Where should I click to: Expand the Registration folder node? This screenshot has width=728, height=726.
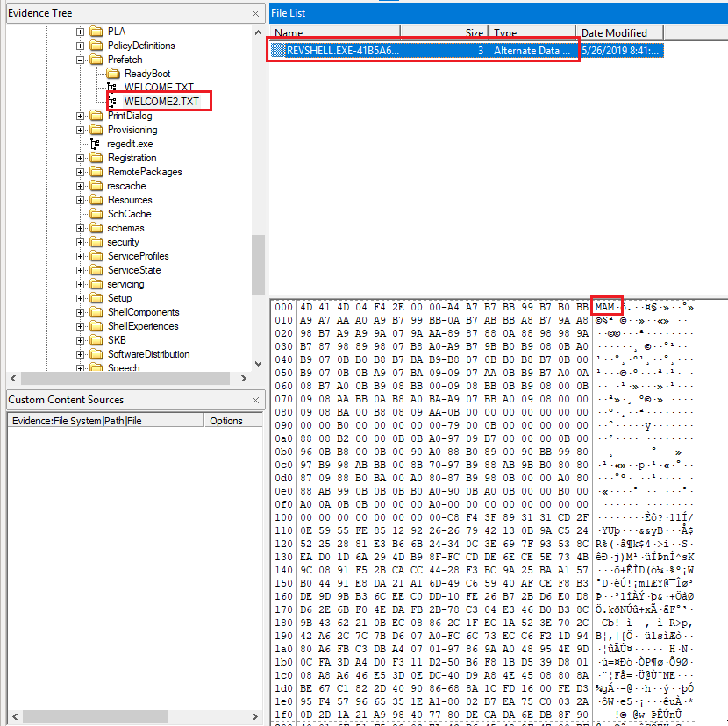tap(81, 158)
